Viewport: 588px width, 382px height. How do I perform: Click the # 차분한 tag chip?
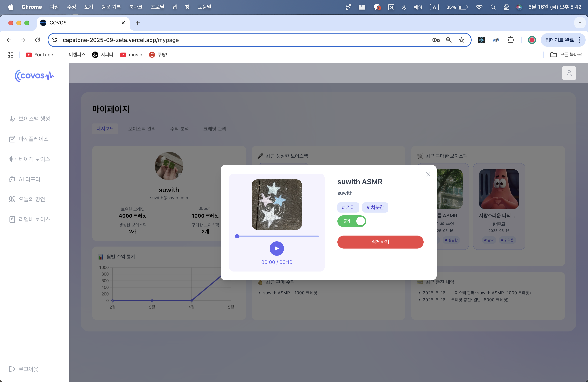[x=375, y=207]
